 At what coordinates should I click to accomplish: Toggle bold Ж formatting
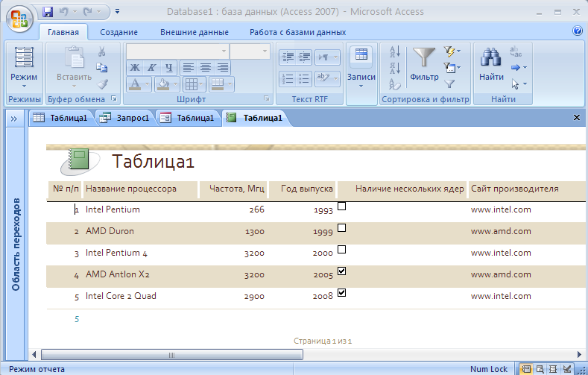(135, 68)
